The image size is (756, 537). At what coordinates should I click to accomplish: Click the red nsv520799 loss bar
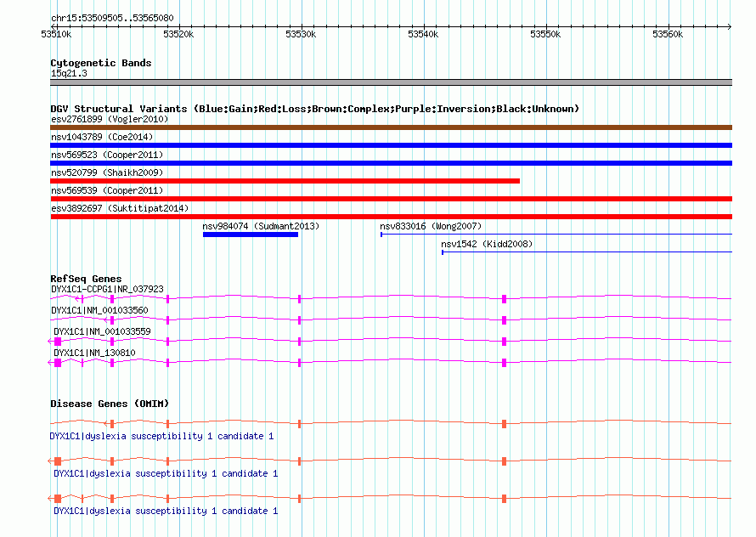pyautogui.click(x=285, y=181)
